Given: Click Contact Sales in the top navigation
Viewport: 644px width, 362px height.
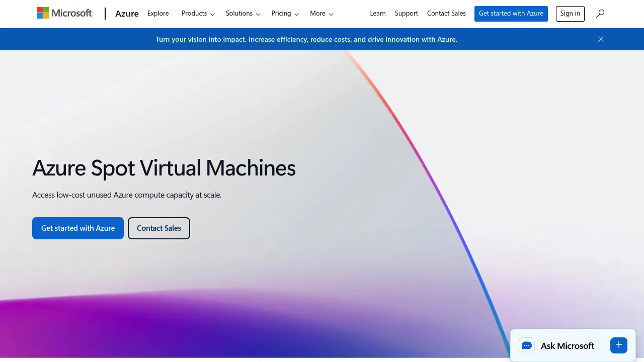Looking at the screenshot, I should [x=446, y=14].
